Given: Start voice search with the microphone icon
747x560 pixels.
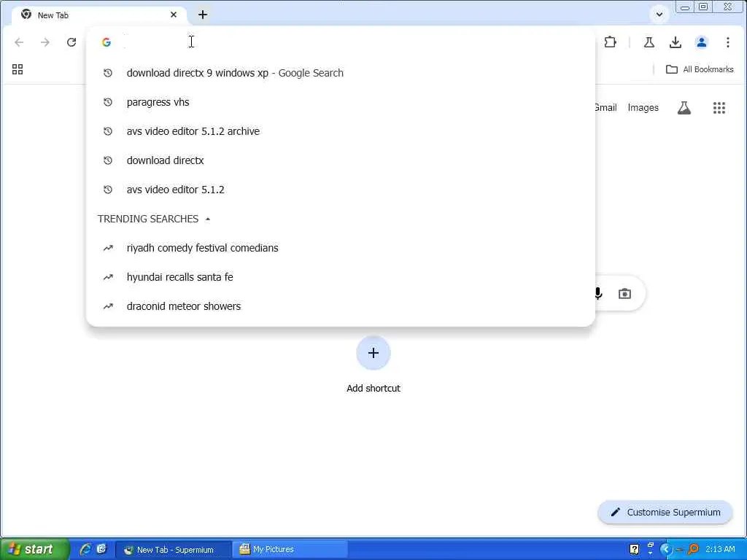Looking at the screenshot, I should coord(598,293).
